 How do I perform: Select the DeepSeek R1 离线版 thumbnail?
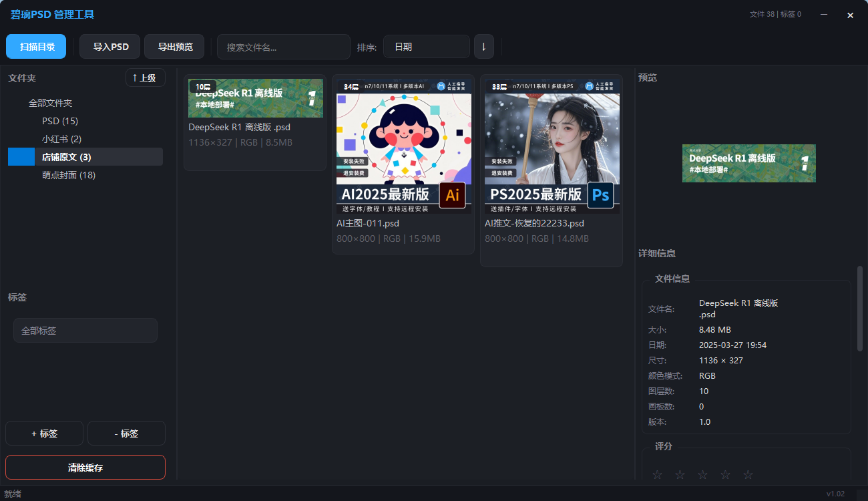click(256, 98)
